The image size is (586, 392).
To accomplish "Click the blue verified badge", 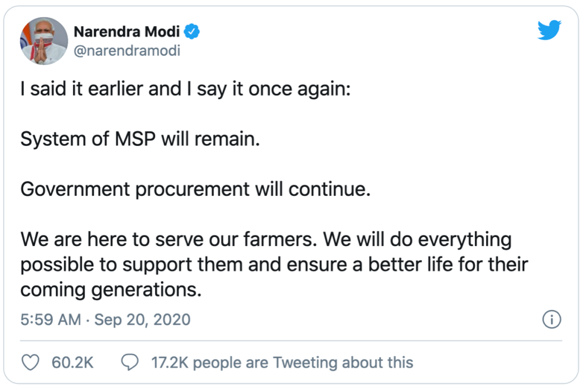I will [x=192, y=32].
